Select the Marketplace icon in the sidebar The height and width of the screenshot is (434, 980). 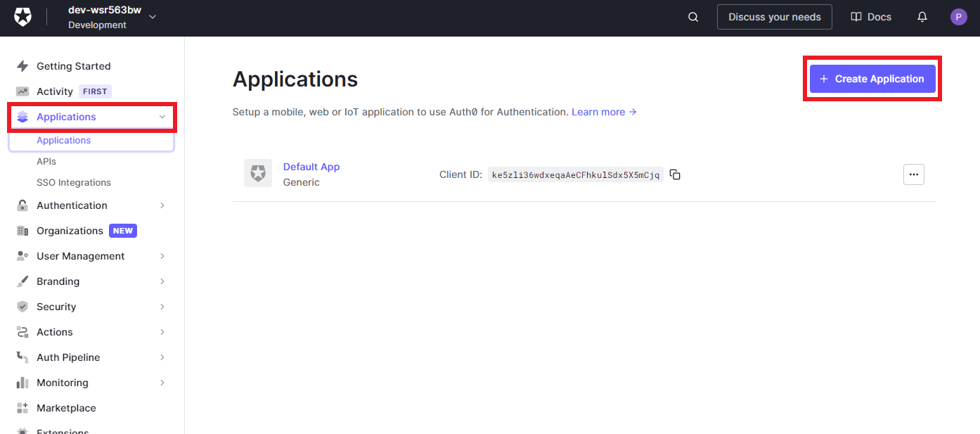pos(22,408)
